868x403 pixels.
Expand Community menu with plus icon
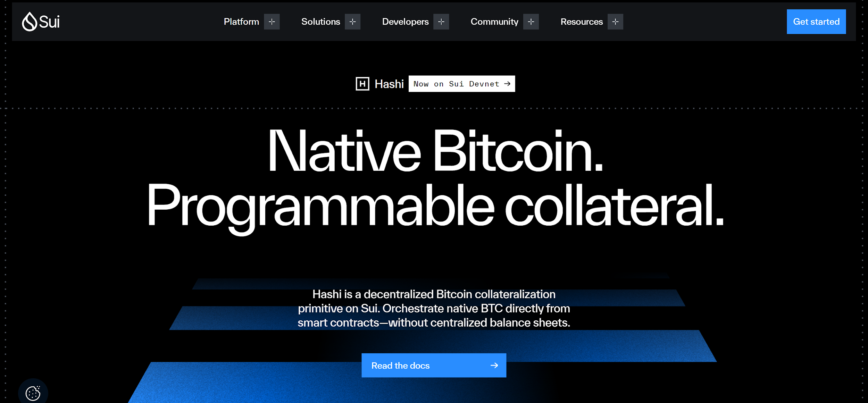[531, 22]
